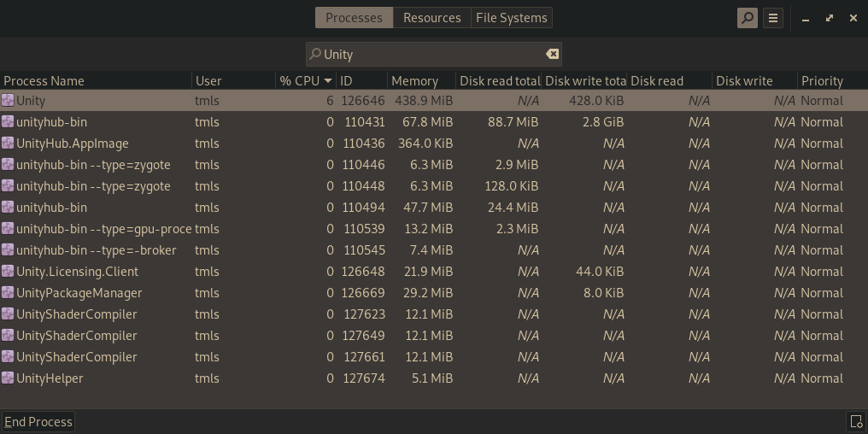
Task: Click the Unity process row icon
Action: 8,101
